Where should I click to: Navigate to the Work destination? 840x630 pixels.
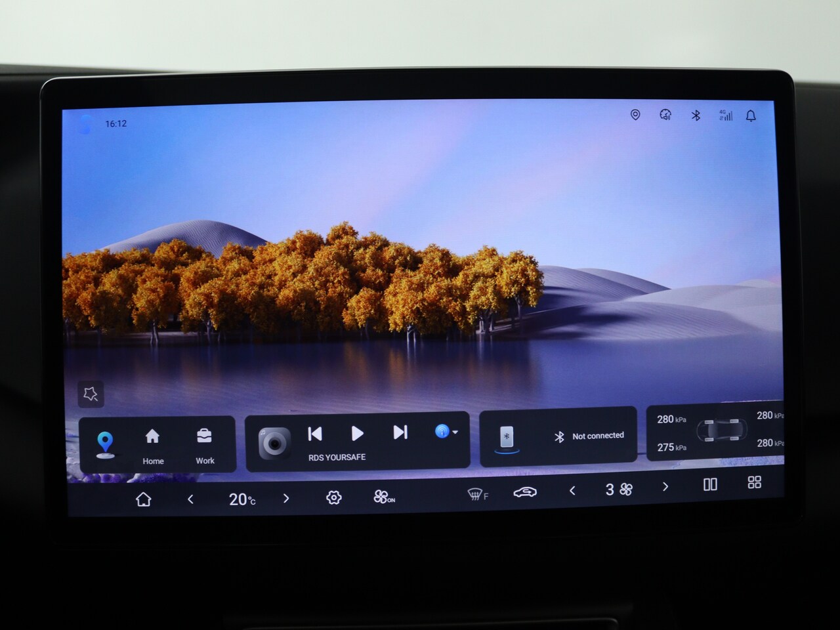tap(205, 446)
